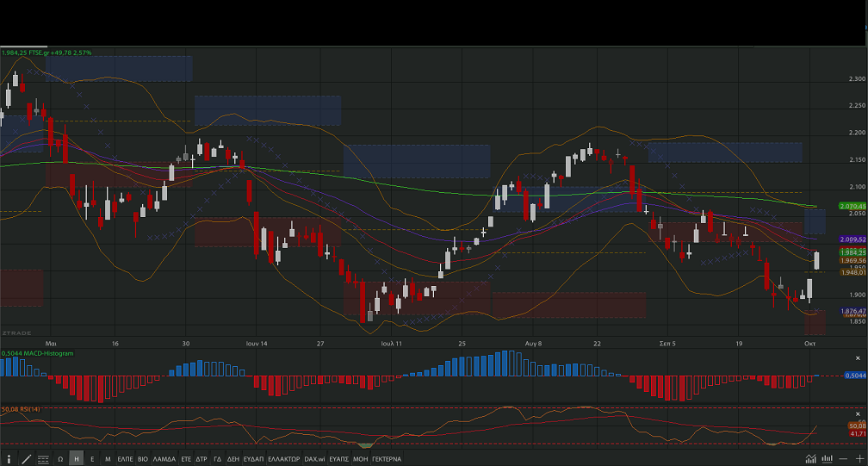Viewport: 868px width, 466px height.
Task: Click the blue 0,5044 MACD value tag
Action: tap(855, 376)
